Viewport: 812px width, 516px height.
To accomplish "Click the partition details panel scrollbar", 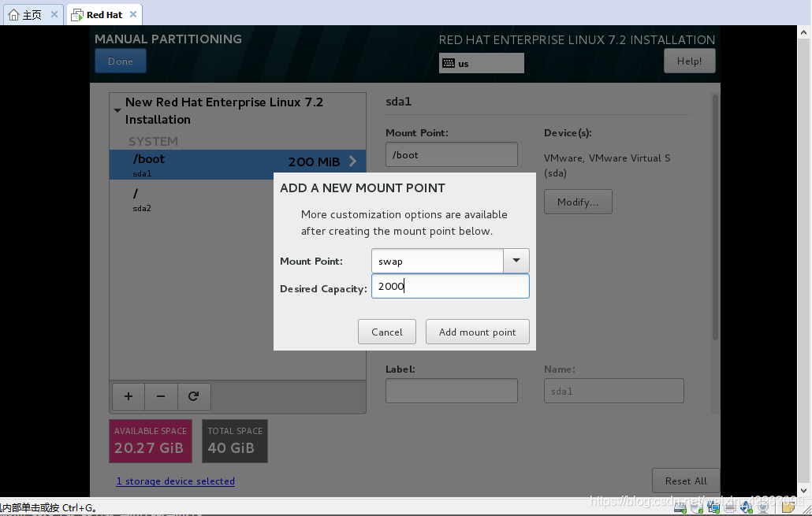I will pyautogui.click(x=715, y=217).
